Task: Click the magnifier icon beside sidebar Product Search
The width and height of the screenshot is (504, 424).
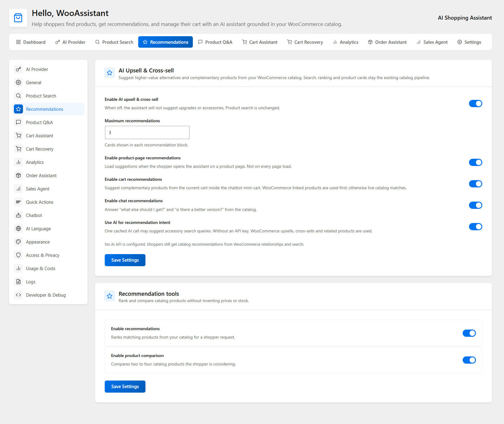Action: (18, 96)
